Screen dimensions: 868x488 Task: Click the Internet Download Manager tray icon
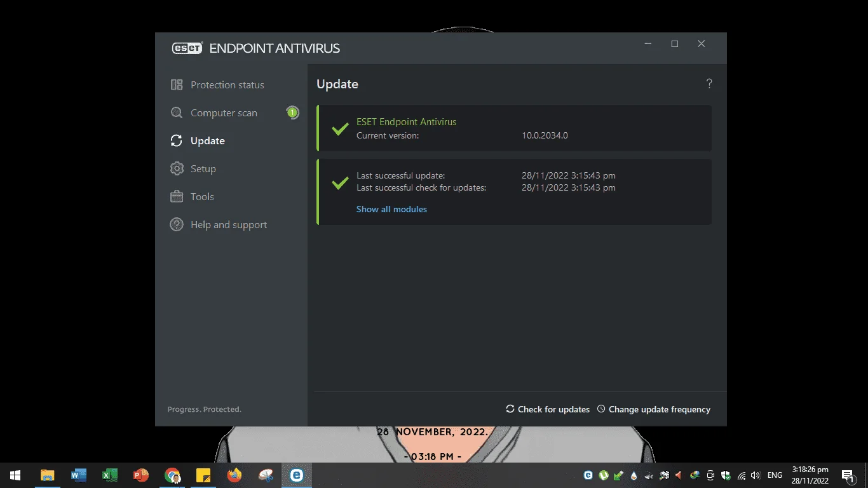(695, 475)
